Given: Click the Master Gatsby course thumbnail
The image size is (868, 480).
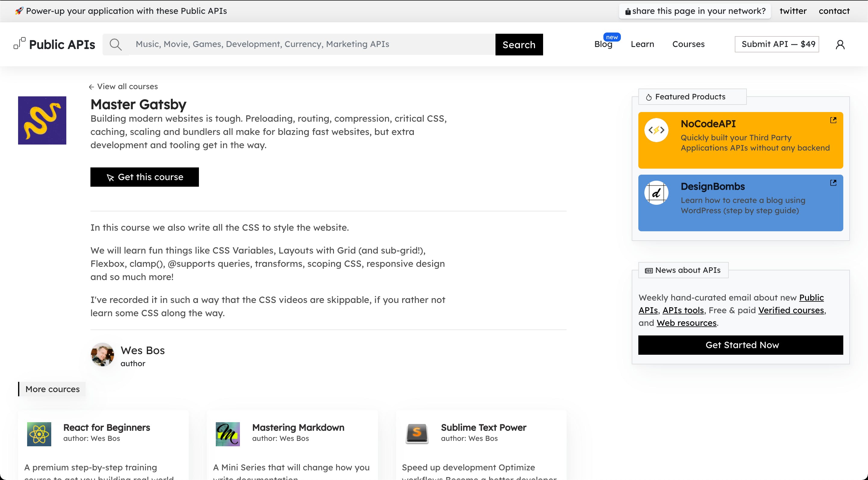Looking at the screenshot, I should point(42,120).
